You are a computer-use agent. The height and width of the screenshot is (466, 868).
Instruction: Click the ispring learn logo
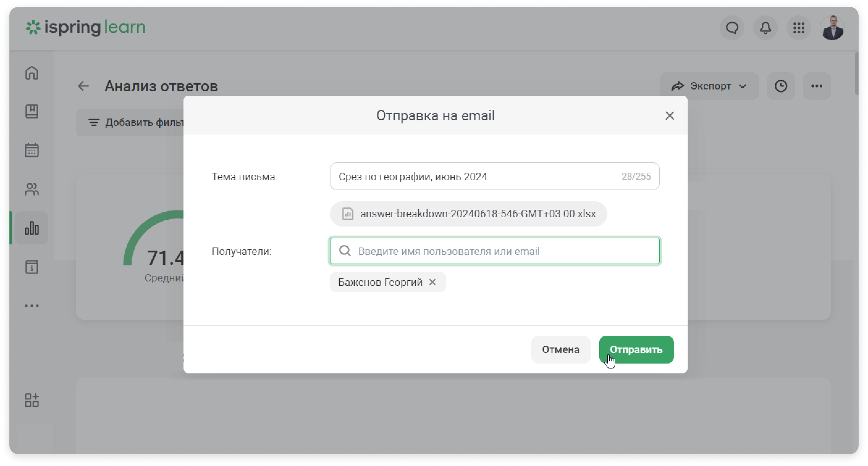point(86,27)
